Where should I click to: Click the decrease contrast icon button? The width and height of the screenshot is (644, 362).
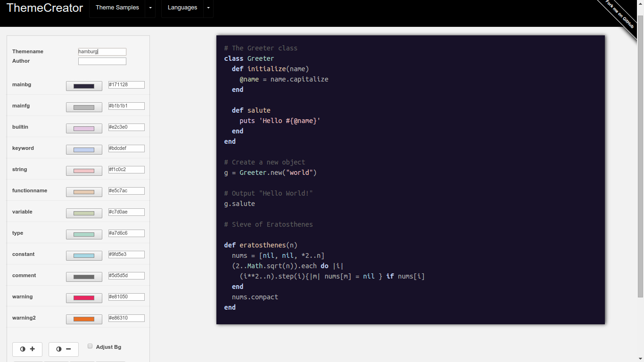63,349
